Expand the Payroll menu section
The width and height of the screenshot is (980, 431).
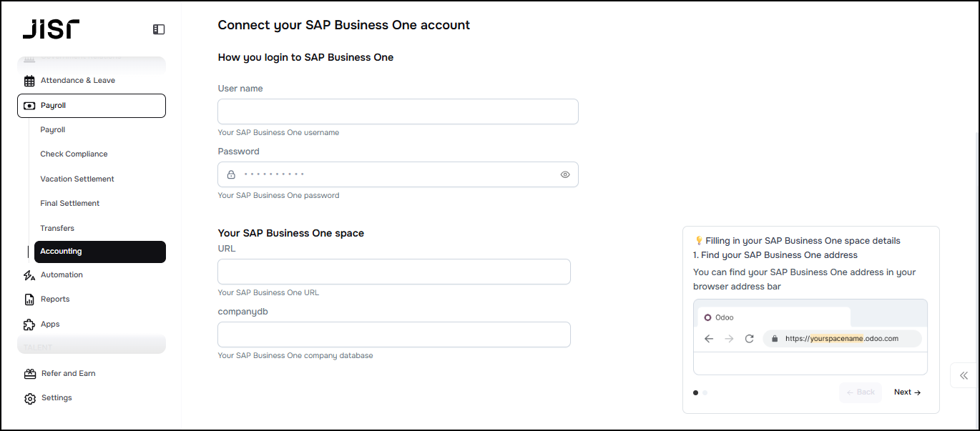[92, 106]
